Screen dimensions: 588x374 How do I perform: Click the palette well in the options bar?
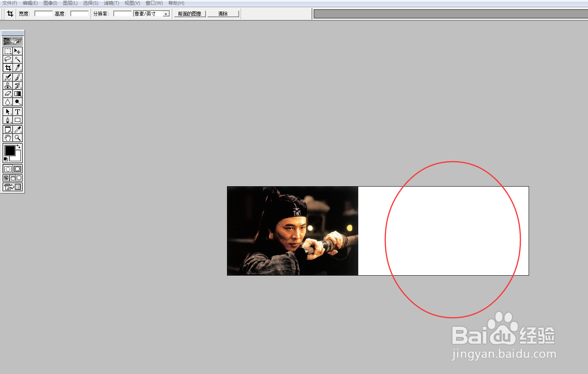coord(451,14)
